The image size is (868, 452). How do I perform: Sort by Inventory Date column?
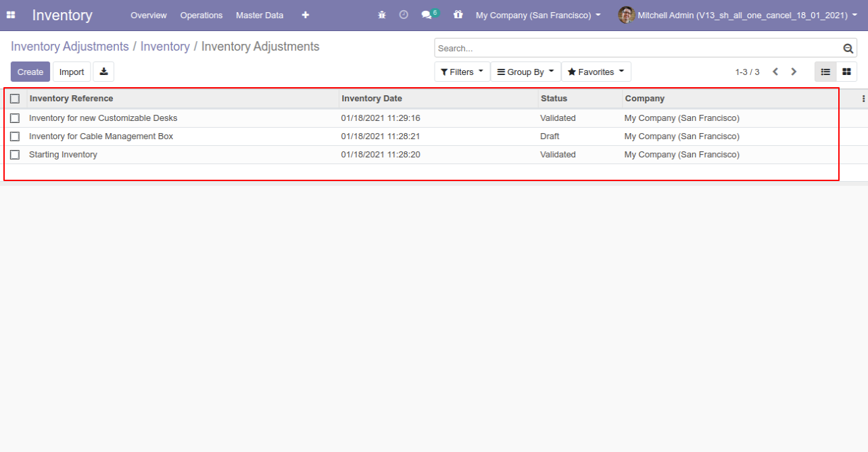click(439, 99)
